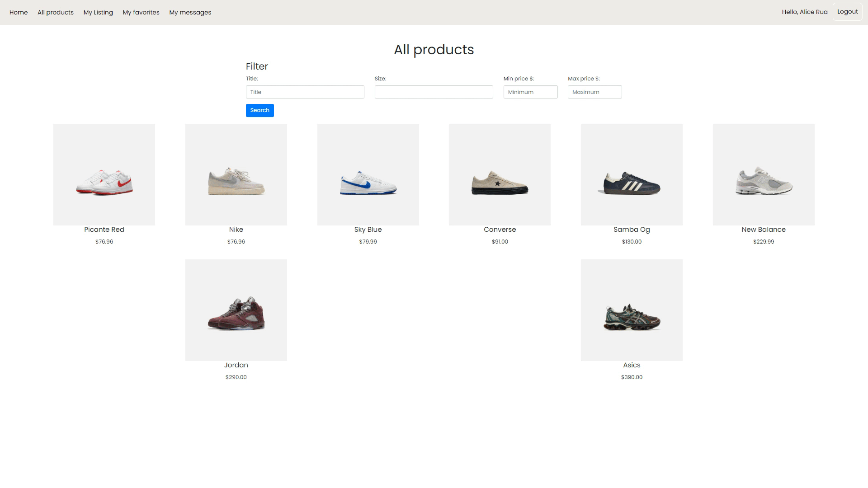The image size is (868, 488).
Task: Open My Listing page
Action: pos(98,12)
